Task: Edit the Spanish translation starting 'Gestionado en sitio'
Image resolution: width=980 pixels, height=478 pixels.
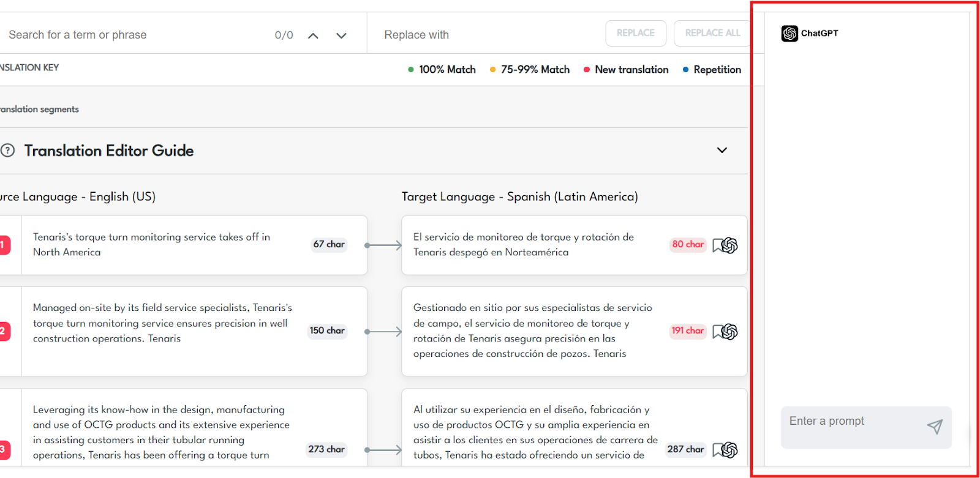Action: click(533, 330)
